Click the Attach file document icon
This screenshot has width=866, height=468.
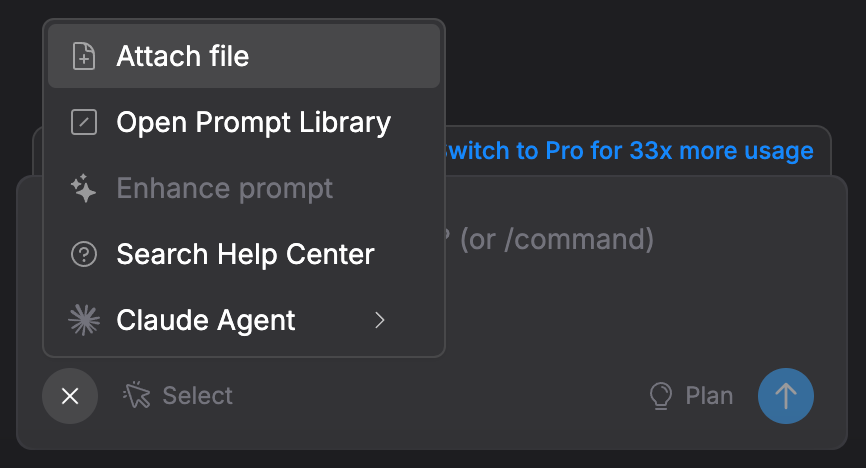(x=85, y=56)
